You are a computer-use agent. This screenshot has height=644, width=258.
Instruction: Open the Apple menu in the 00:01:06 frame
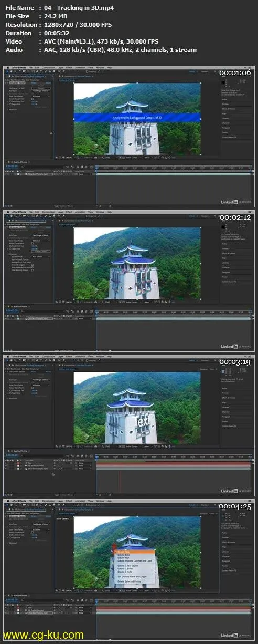[x=8, y=67]
